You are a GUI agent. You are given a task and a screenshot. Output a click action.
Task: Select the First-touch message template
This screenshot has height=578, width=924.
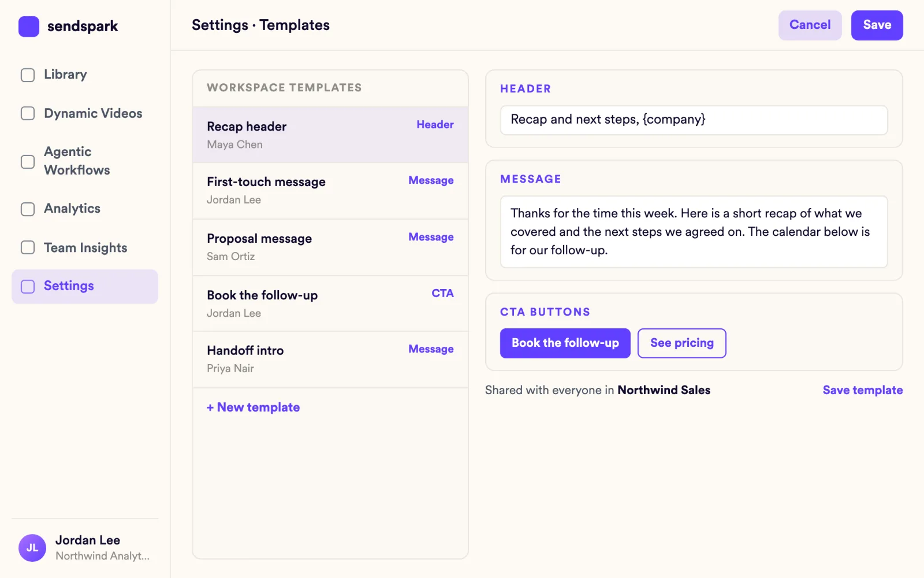(330, 191)
